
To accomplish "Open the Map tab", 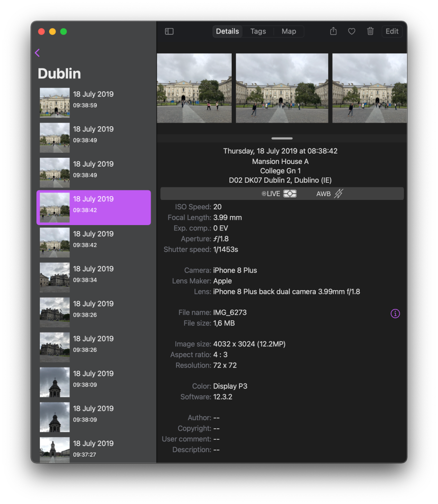I will [x=289, y=31].
